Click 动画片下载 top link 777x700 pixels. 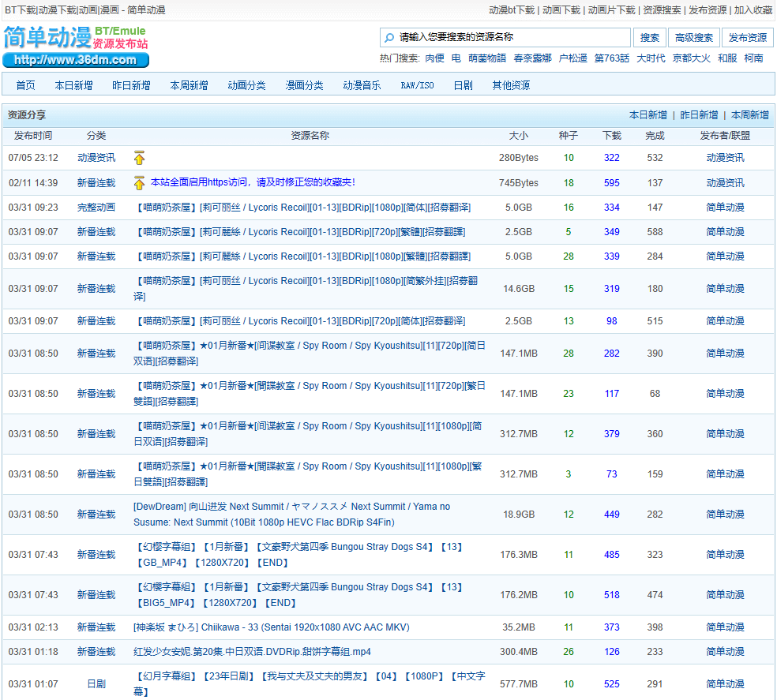(611, 10)
